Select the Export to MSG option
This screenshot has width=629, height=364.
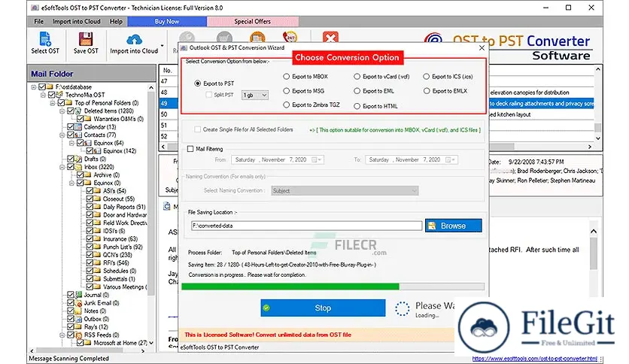[286, 91]
